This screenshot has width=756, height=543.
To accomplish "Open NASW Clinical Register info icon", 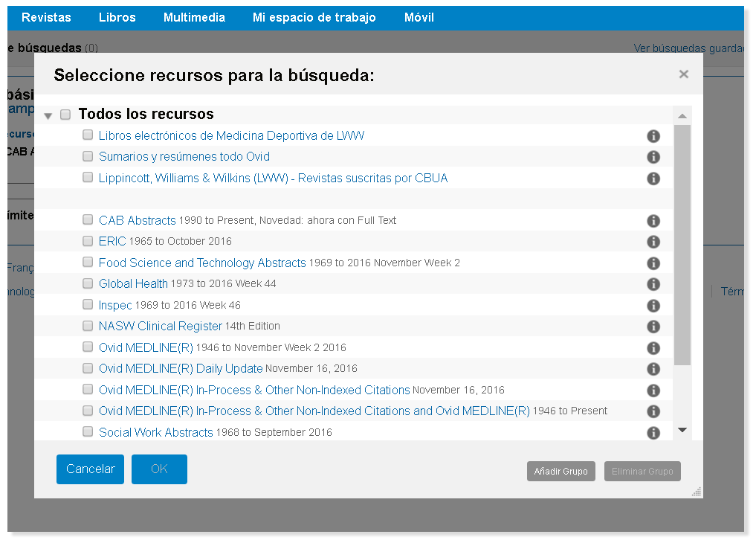I will tap(653, 327).
